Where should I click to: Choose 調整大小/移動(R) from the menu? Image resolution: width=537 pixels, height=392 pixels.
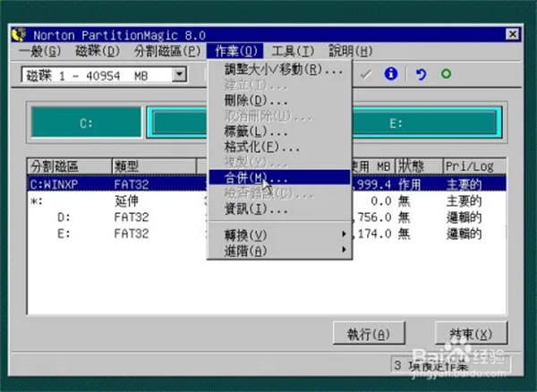[x=280, y=70]
